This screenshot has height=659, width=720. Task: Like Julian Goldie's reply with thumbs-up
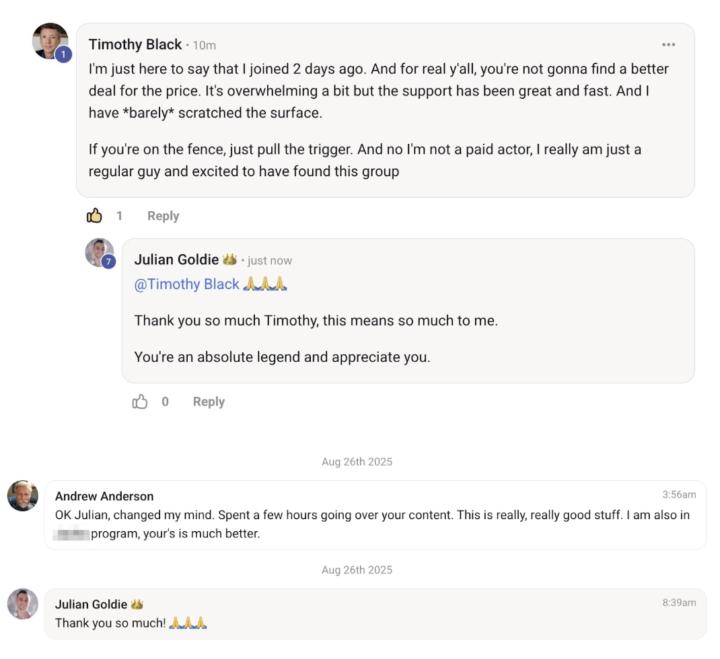pos(140,401)
